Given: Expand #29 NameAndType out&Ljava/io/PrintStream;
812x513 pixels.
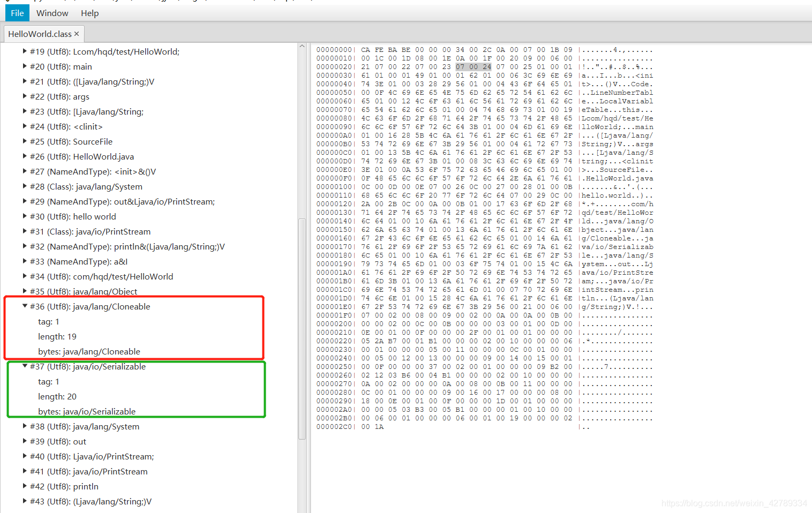Looking at the screenshot, I should 25,201.
